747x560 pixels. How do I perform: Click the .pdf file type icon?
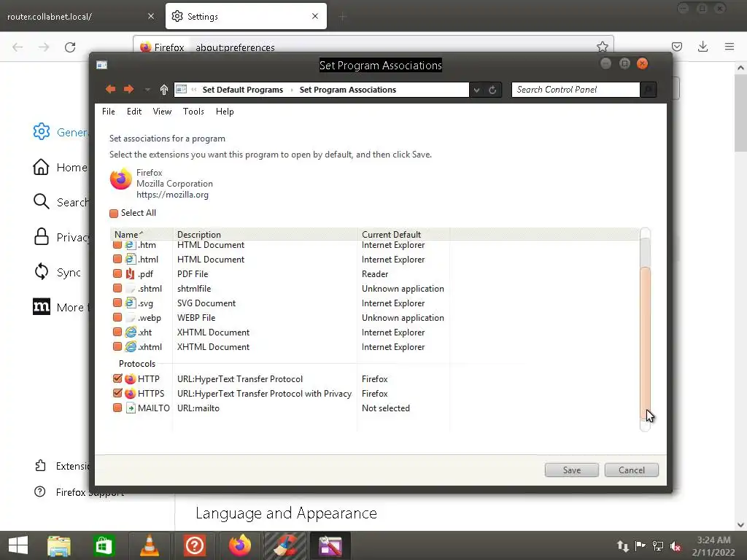pos(130,274)
